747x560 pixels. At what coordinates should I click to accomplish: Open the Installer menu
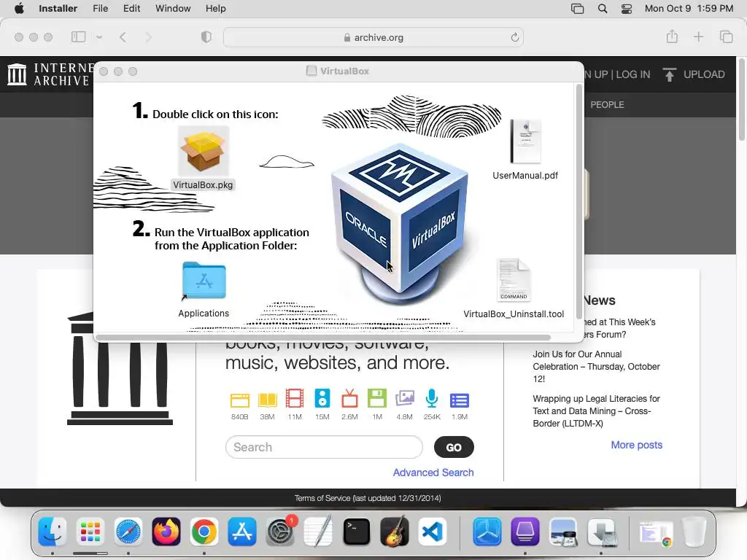58,9
